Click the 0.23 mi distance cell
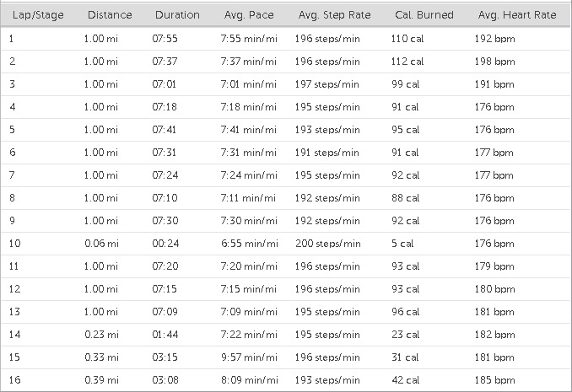 pyautogui.click(x=101, y=335)
